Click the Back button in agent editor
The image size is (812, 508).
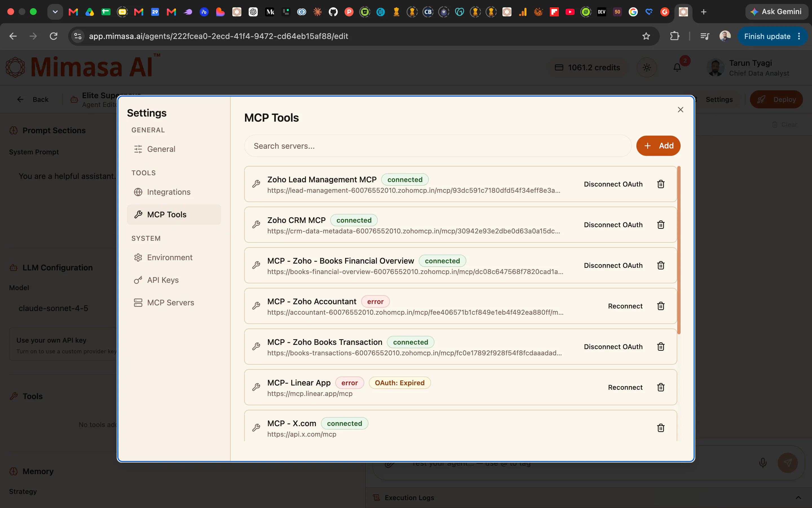[x=33, y=99]
